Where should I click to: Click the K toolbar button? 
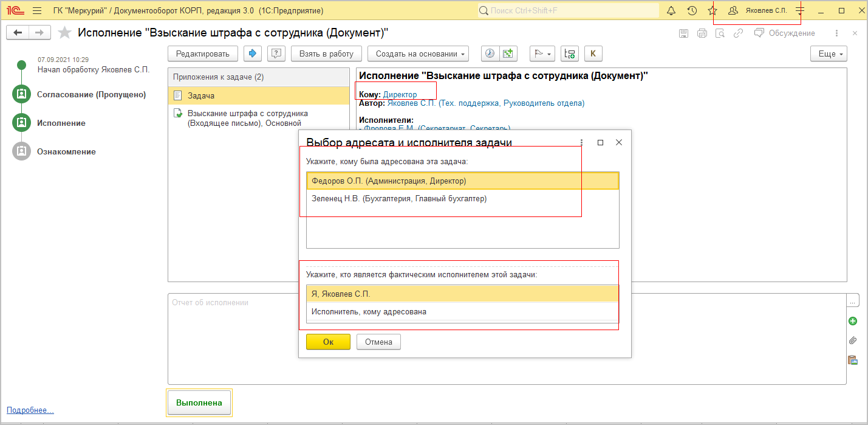tap(593, 54)
